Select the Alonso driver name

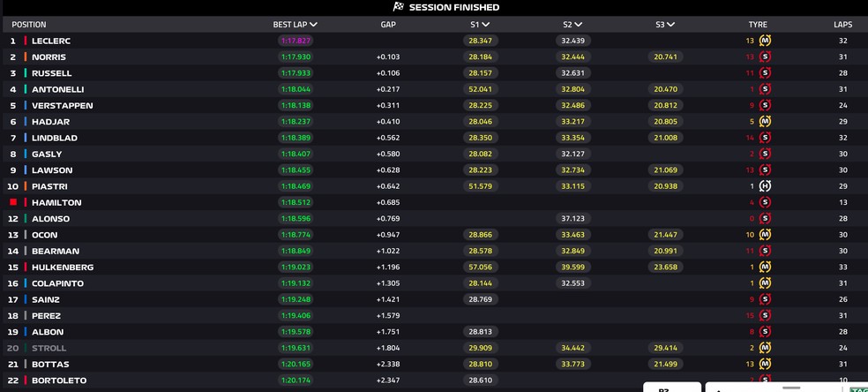click(x=50, y=219)
